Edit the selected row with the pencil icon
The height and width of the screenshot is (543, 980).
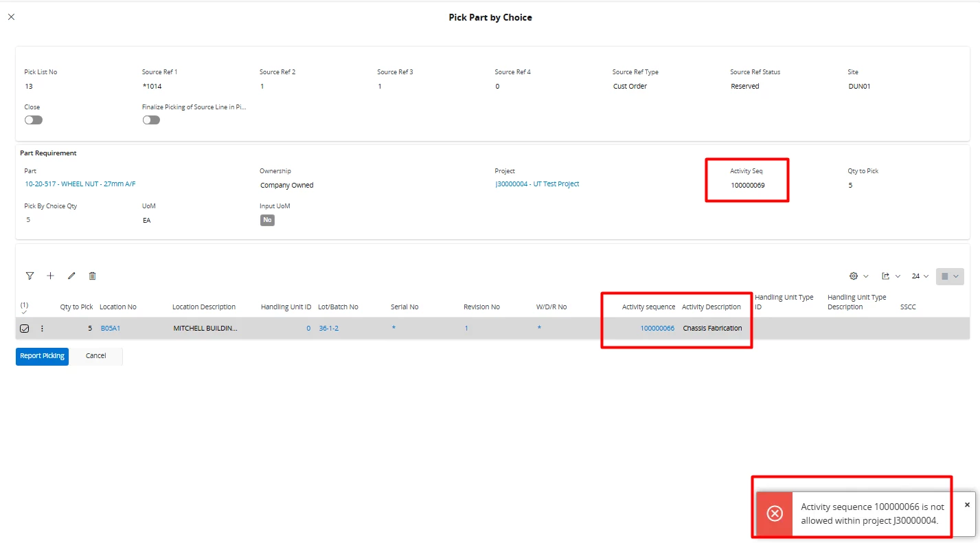pos(71,276)
